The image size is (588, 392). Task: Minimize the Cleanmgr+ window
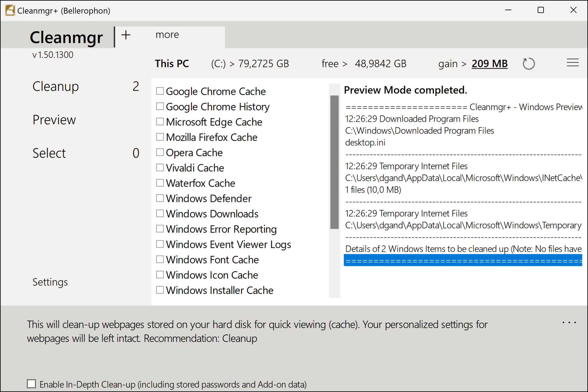click(x=508, y=10)
